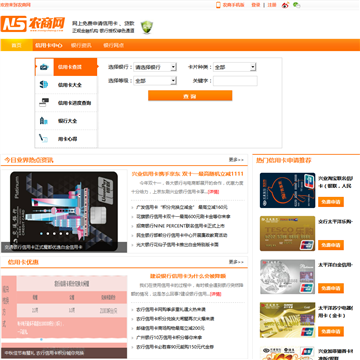Open headline 建设银行信用卡为什么会被降额
Viewport: 360px width, 360px height.
[188, 276]
